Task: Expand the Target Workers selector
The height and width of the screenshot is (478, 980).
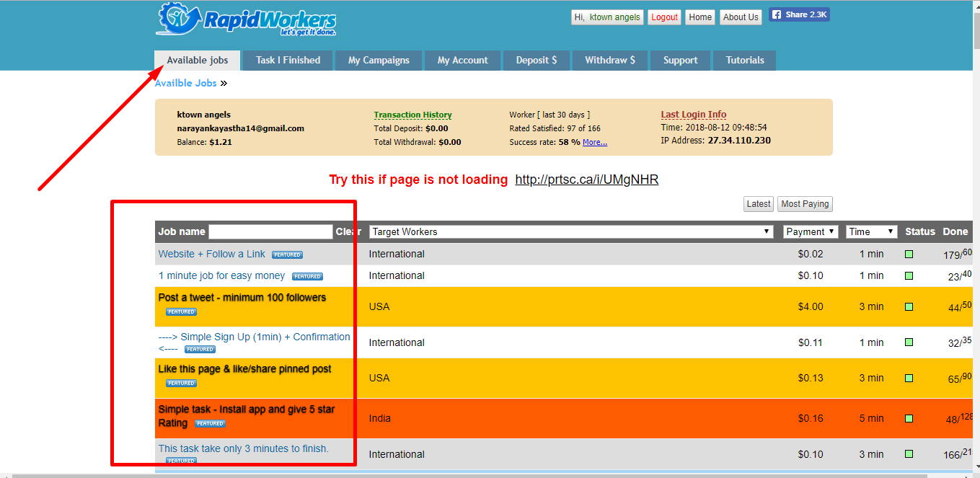Action: 767,231
